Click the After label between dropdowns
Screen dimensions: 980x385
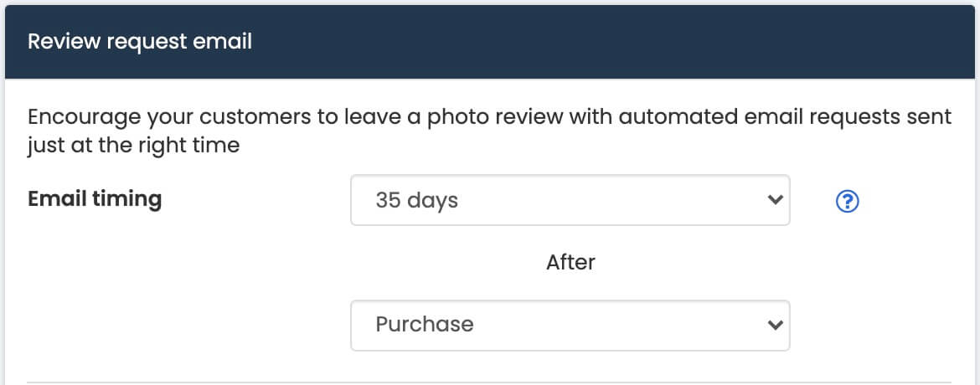570,263
